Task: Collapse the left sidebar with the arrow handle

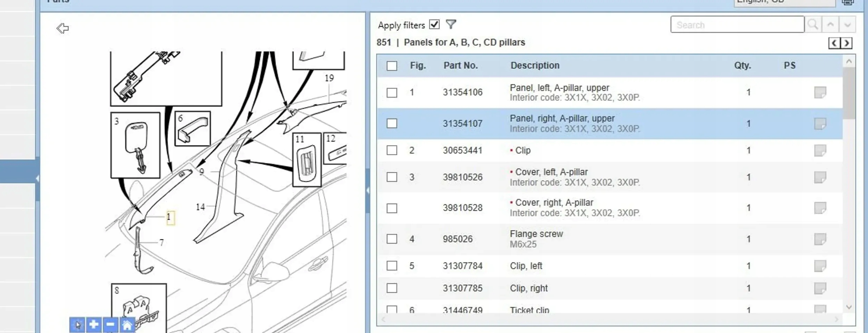Action: (x=37, y=178)
